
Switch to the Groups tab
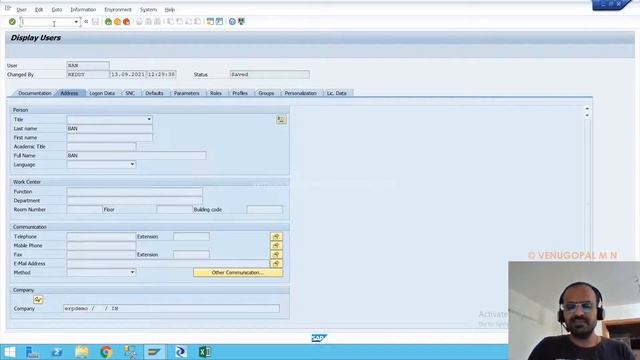(x=266, y=93)
